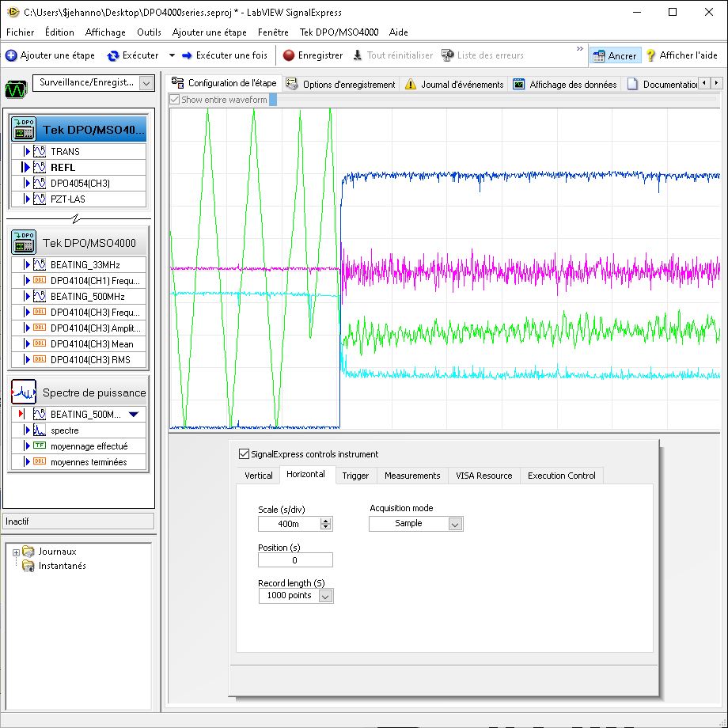Click the Enregistrer red record icon
The image size is (728, 728).
[289, 55]
